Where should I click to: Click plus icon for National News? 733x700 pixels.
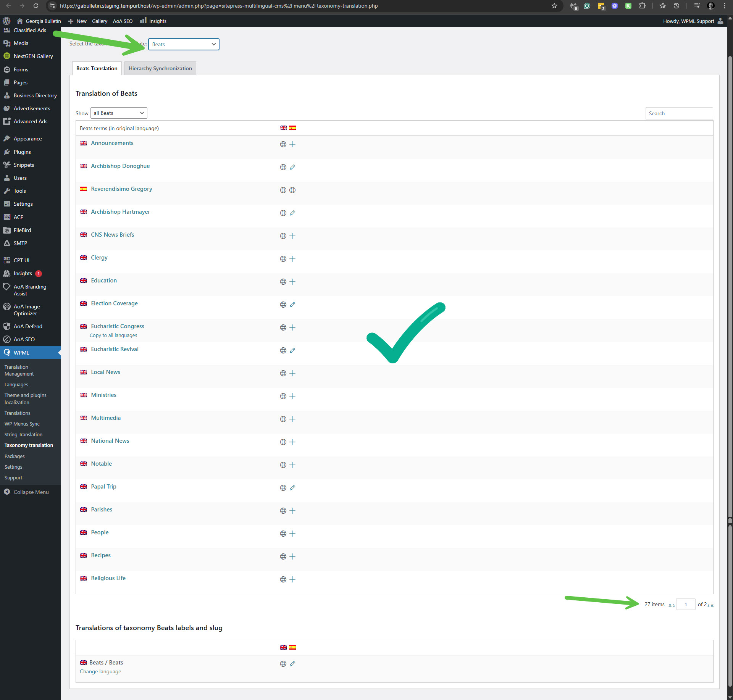tap(292, 442)
